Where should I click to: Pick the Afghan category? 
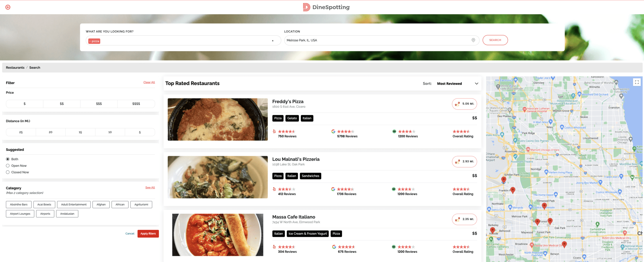101,205
